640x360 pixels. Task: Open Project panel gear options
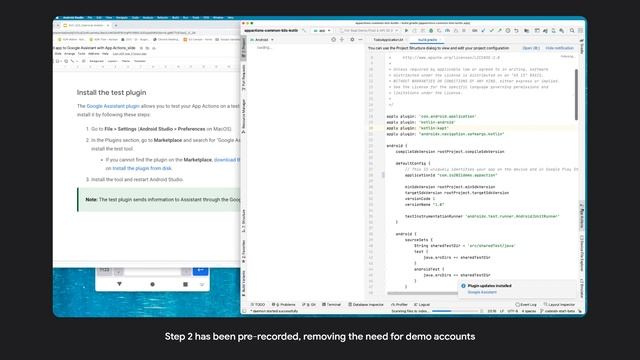pyautogui.click(x=352, y=40)
